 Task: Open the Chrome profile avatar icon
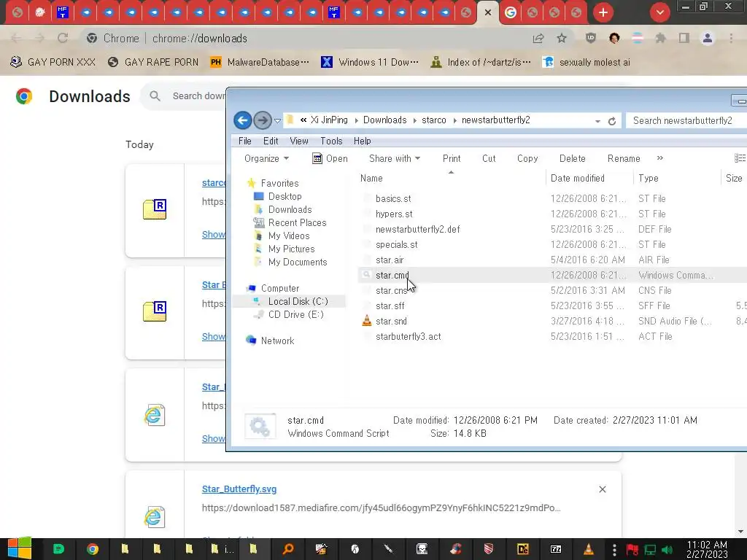708,38
